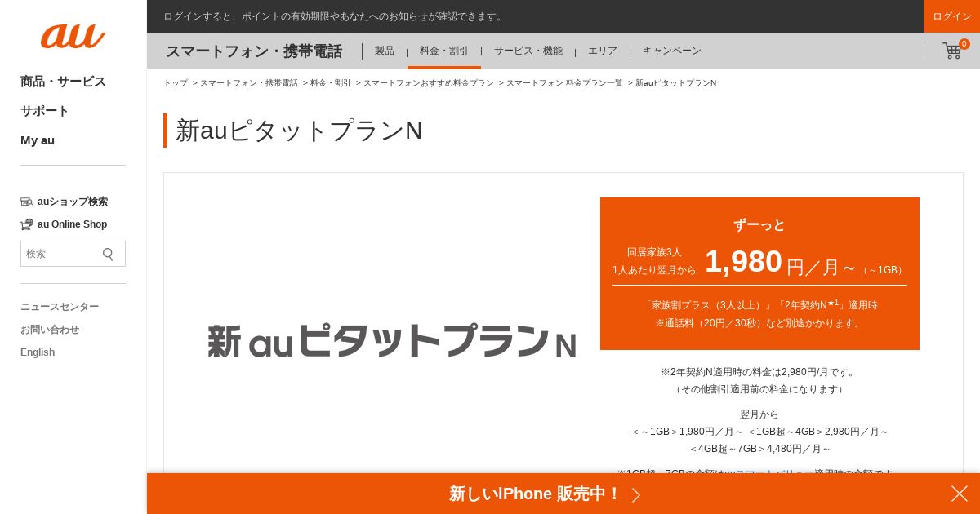The height and width of the screenshot is (514, 980).
Task: Open the shopping cart icon
Action: click(951, 51)
